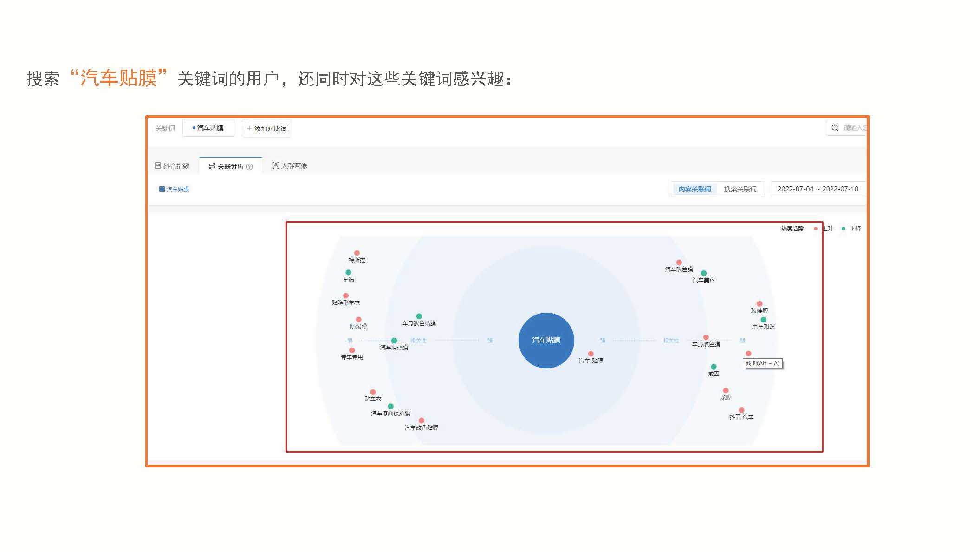
Task: Click the 汽车美容 keyword node
Action: 703,273
